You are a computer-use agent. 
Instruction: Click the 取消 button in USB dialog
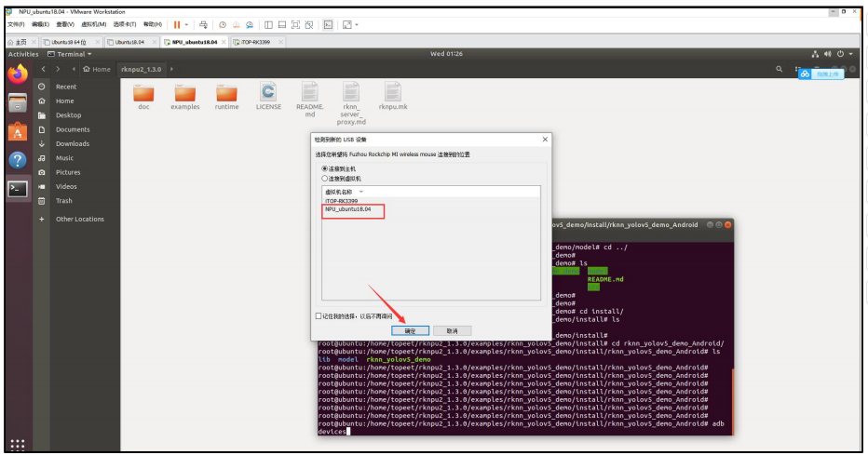click(452, 330)
